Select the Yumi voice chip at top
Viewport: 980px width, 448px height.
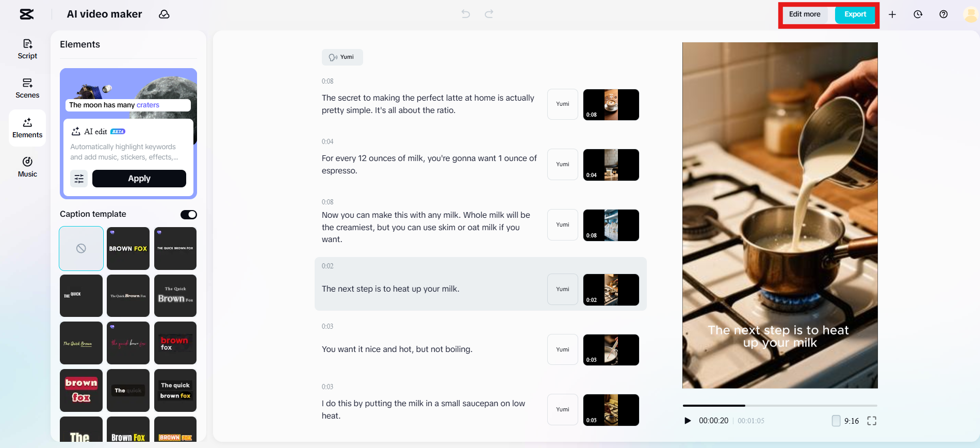[x=342, y=57]
